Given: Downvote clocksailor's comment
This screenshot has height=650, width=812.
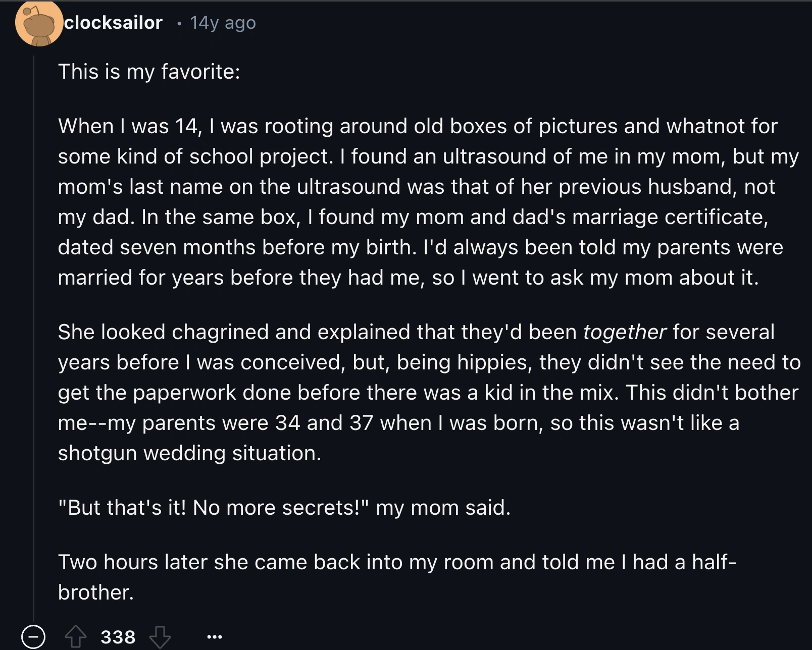Looking at the screenshot, I should (x=160, y=636).
